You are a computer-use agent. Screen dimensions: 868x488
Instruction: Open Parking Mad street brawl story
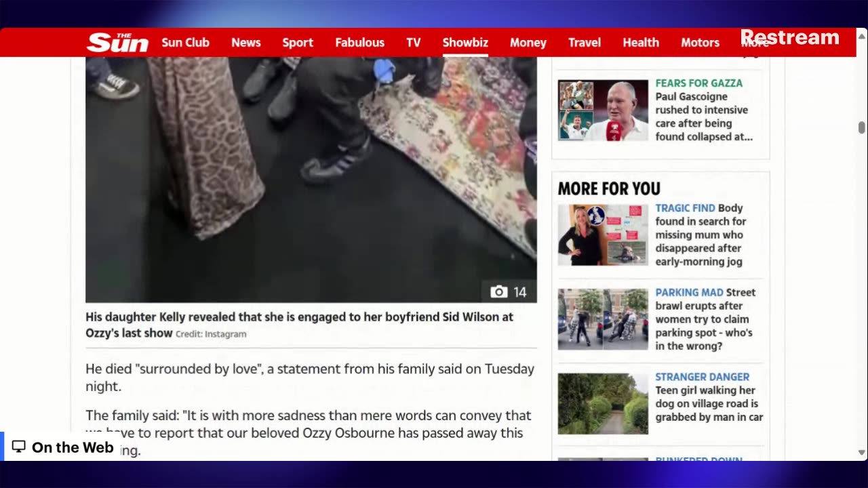705,319
